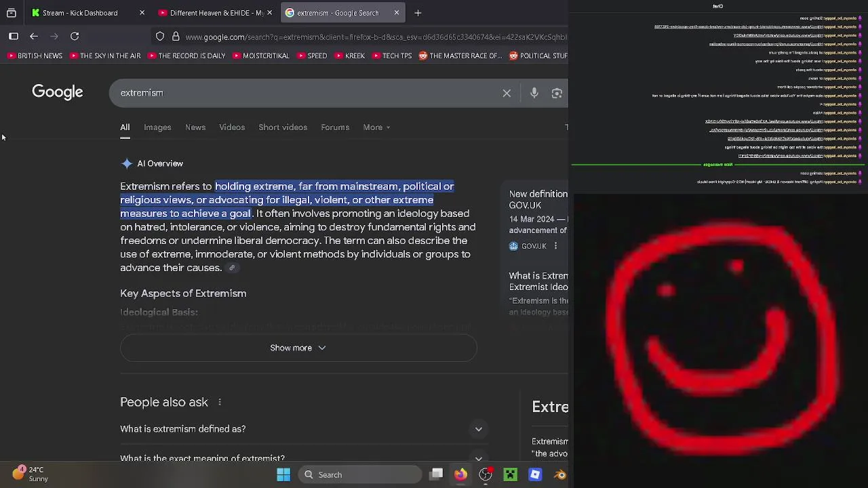The image size is (868, 488).
Task: Open BRITISH NEWS bookmark
Action: (34, 56)
